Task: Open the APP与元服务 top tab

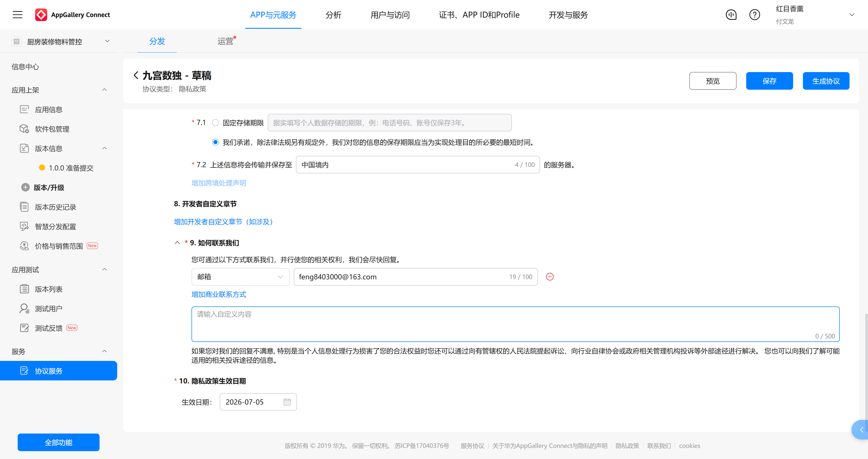Action: pos(273,15)
